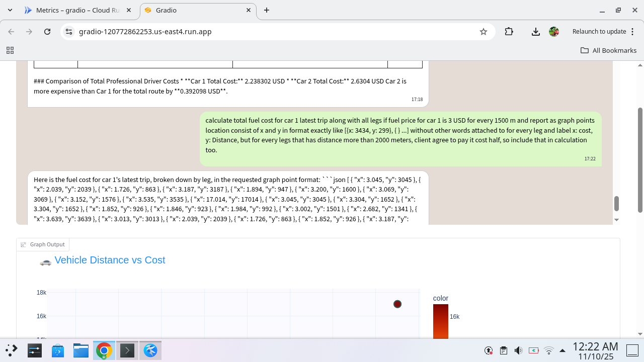The height and width of the screenshot is (362, 644).
Task: Click the page scrollbar up arrow
Action: coord(640,65)
